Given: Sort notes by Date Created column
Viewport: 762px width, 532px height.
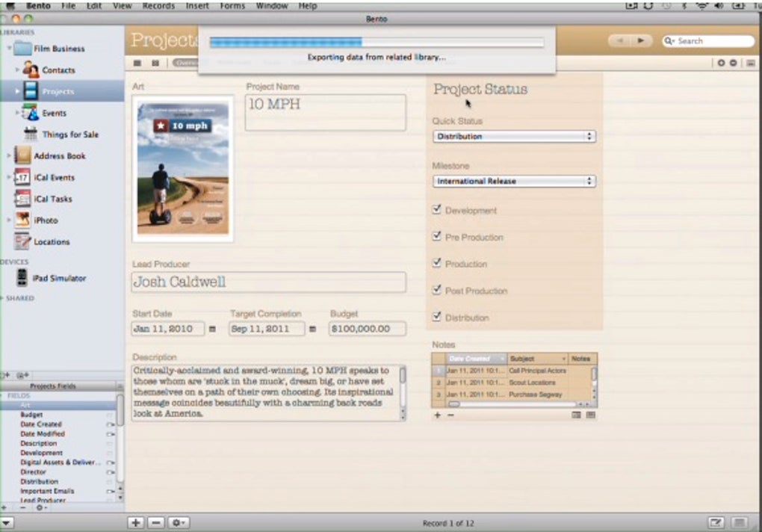Looking at the screenshot, I should [x=477, y=359].
